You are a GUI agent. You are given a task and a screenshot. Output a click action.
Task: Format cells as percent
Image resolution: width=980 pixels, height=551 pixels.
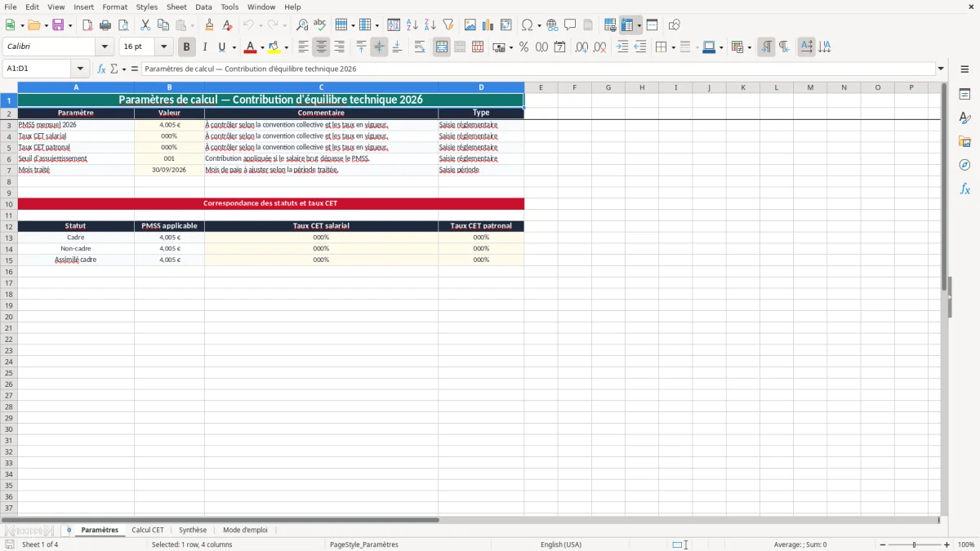[523, 47]
